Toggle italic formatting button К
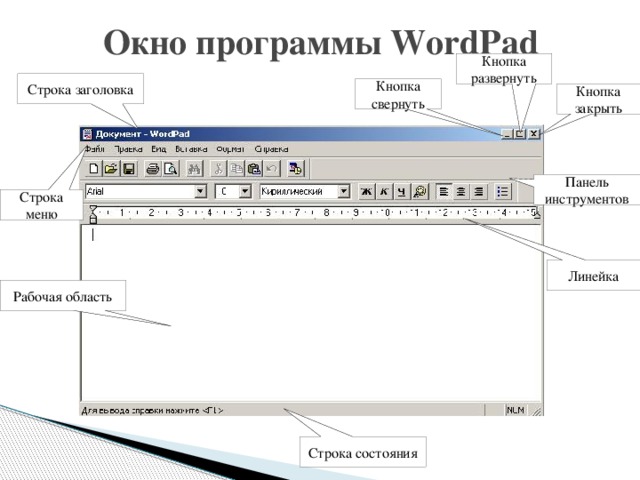Screen dimensions: 640x480 pyautogui.click(x=384, y=191)
